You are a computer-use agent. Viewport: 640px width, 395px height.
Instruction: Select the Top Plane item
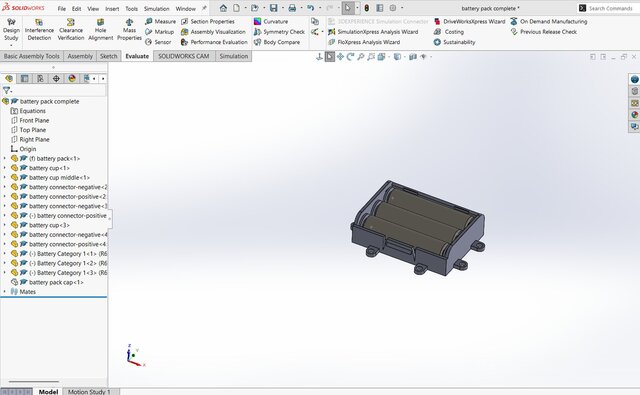point(32,130)
